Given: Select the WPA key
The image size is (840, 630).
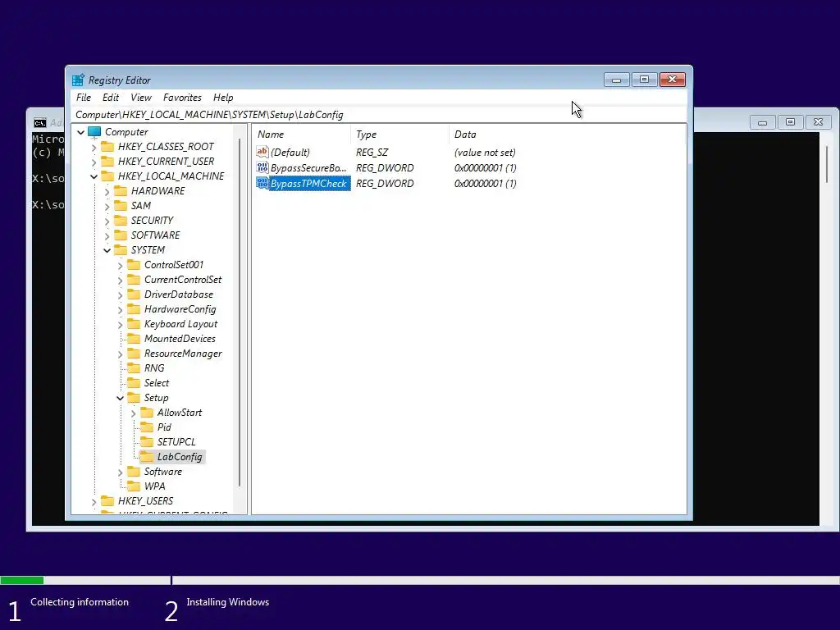Looking at the screenshot, I should (154, 486).
